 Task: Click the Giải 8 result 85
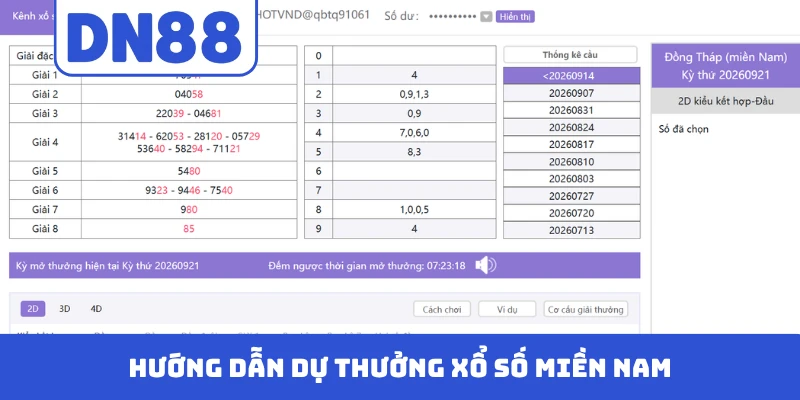click(x=189, y=229)
